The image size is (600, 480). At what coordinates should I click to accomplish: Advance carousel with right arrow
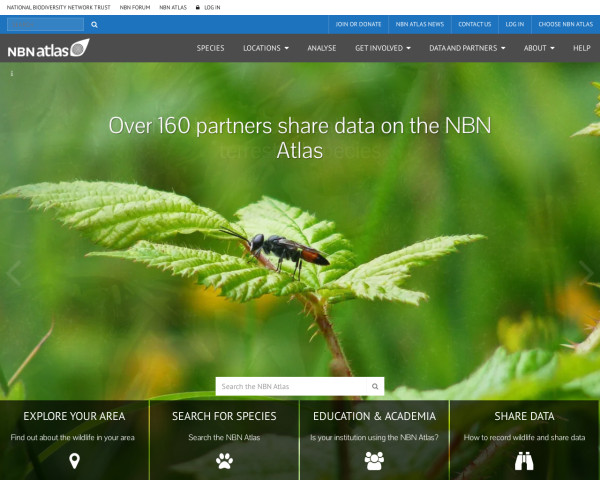pyautogui.click(x=586, y=272)
